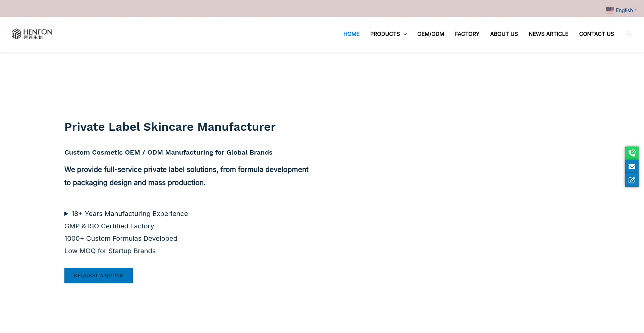This screenshot has width=644, height=333.
Task: Click the full-service private label solutions paragraph
Action: pyautogui.click(x=186, y=176)
